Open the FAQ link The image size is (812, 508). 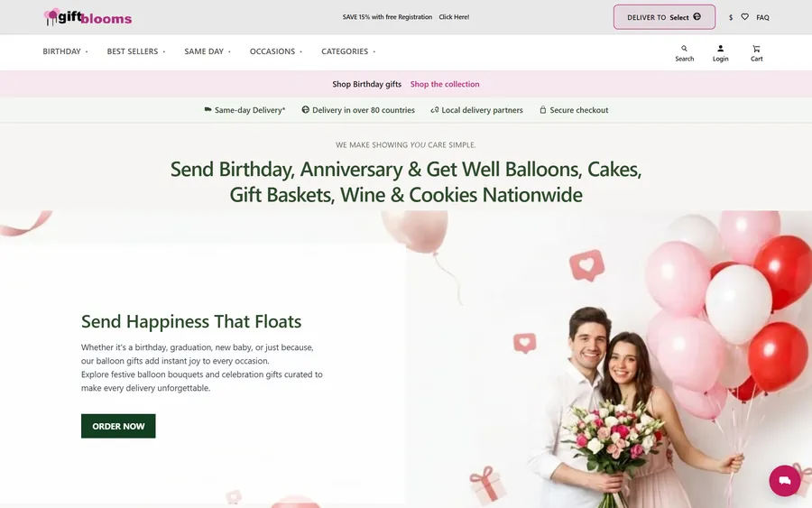tap(762, 18)
